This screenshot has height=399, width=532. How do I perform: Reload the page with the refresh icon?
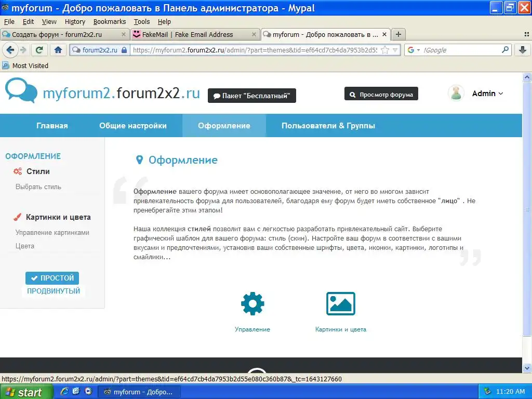coord(39,50)
